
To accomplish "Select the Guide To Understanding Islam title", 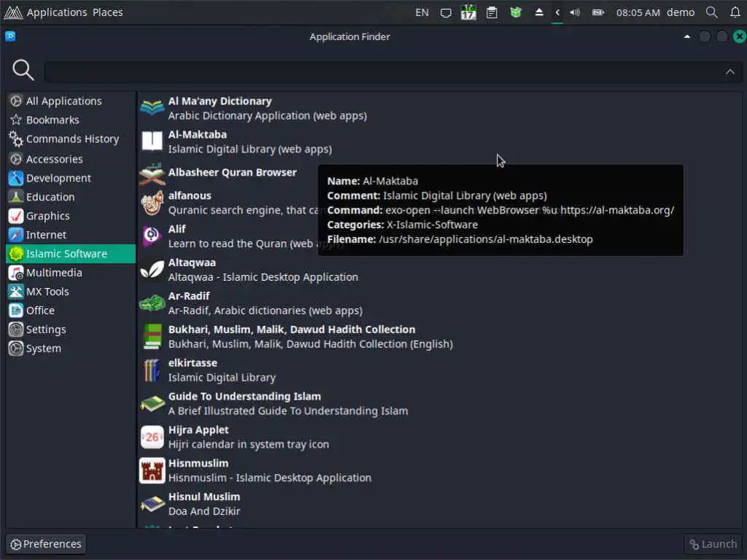I will (x=244, y=397).
